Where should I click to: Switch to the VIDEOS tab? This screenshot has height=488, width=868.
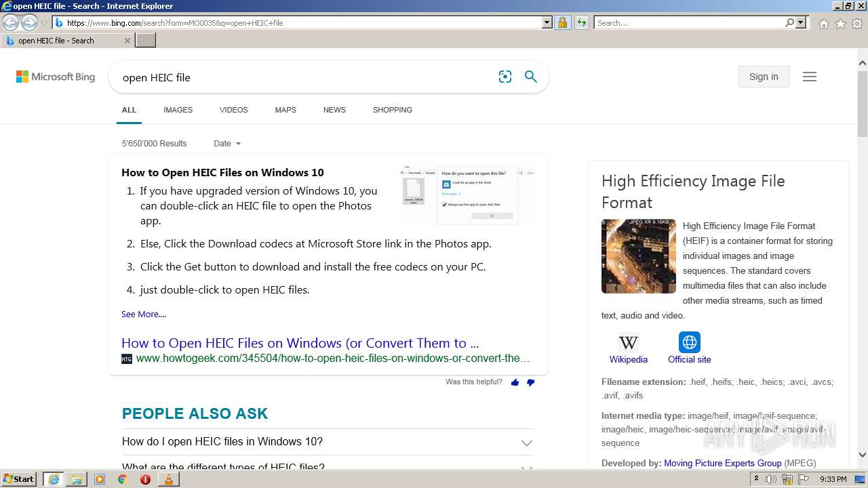(x=233, y=110)
